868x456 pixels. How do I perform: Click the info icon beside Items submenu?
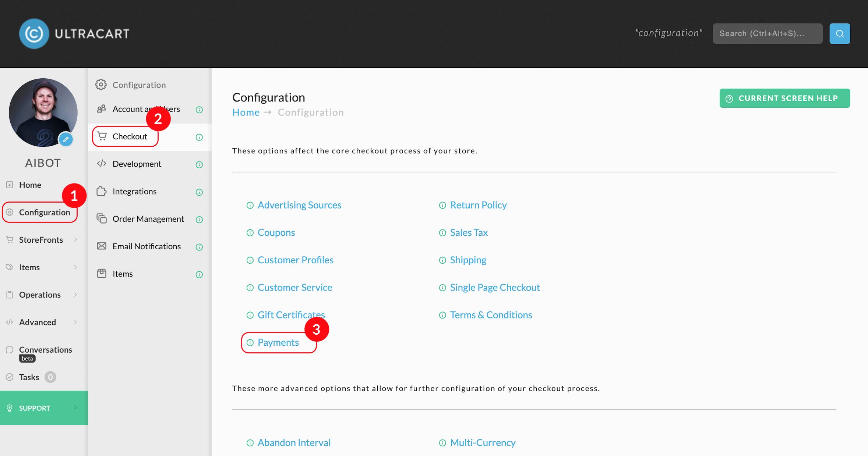pos(199,275)
